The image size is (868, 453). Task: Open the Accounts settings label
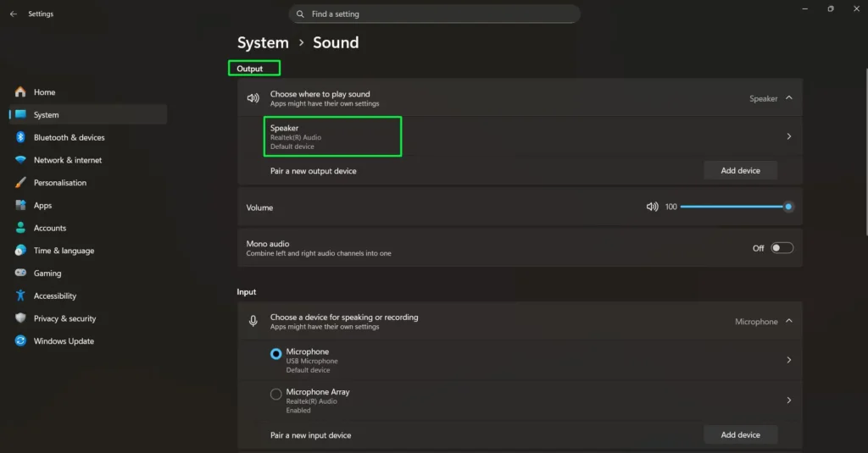50,228
